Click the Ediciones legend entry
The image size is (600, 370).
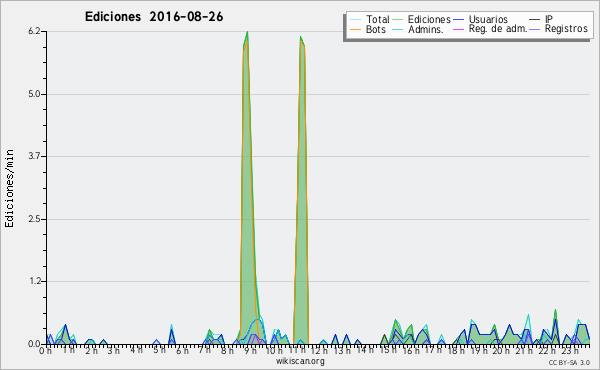(x=422, y=19)
